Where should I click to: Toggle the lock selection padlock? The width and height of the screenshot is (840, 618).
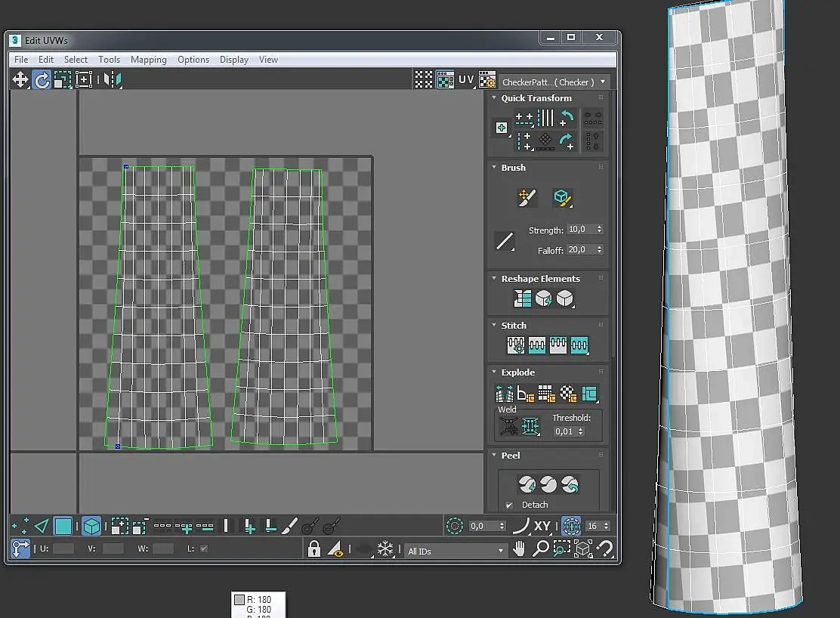click(x=314, y=549)
